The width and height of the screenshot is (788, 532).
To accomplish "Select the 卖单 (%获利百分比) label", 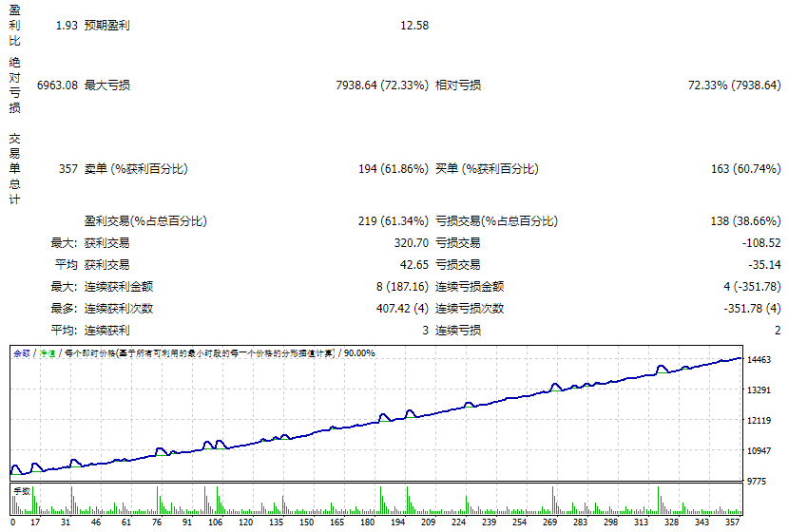I will click(x=136, y=169).
